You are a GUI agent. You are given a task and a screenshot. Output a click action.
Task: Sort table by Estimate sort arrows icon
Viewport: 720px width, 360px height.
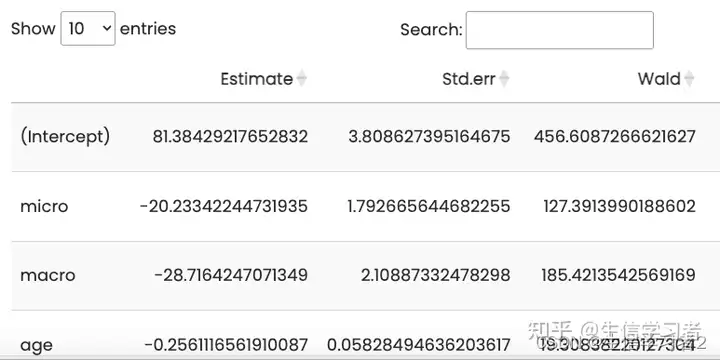(301, 79)
